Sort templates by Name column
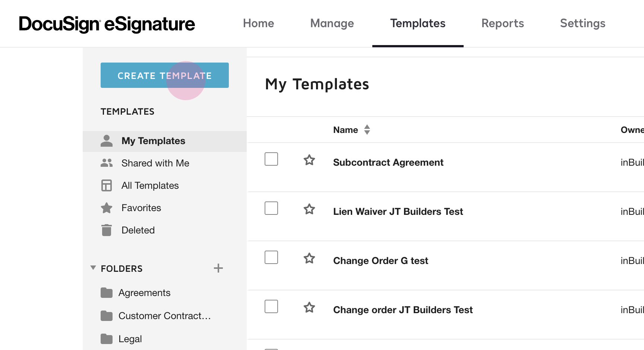This screenshot has width=644, height=350. (367, 130)
